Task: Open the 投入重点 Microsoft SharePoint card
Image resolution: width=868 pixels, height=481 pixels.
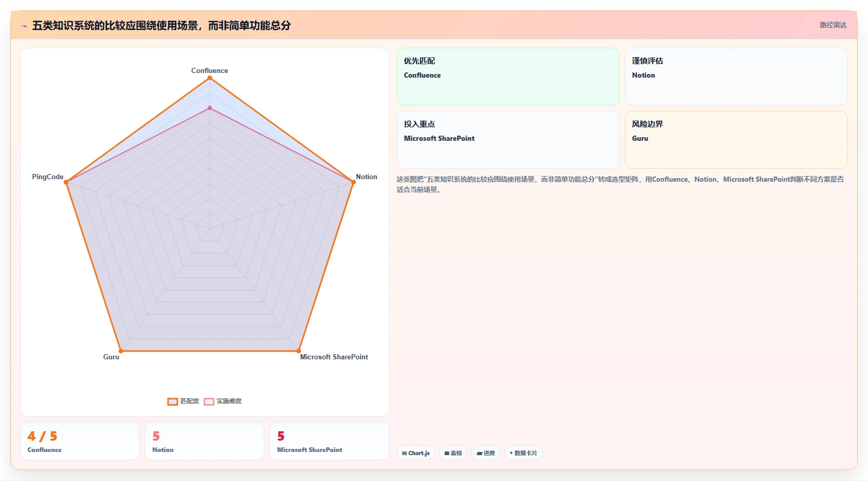Action: tap(508, 140)
